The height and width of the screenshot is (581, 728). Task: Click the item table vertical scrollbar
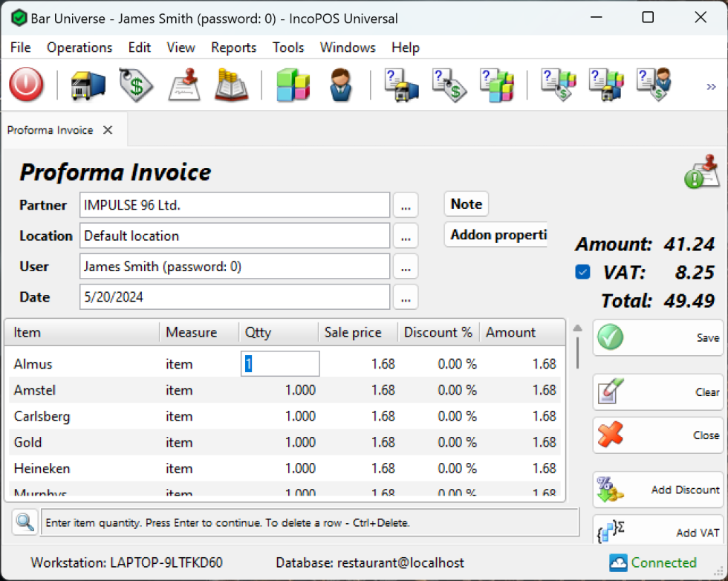tap(578, 354)
